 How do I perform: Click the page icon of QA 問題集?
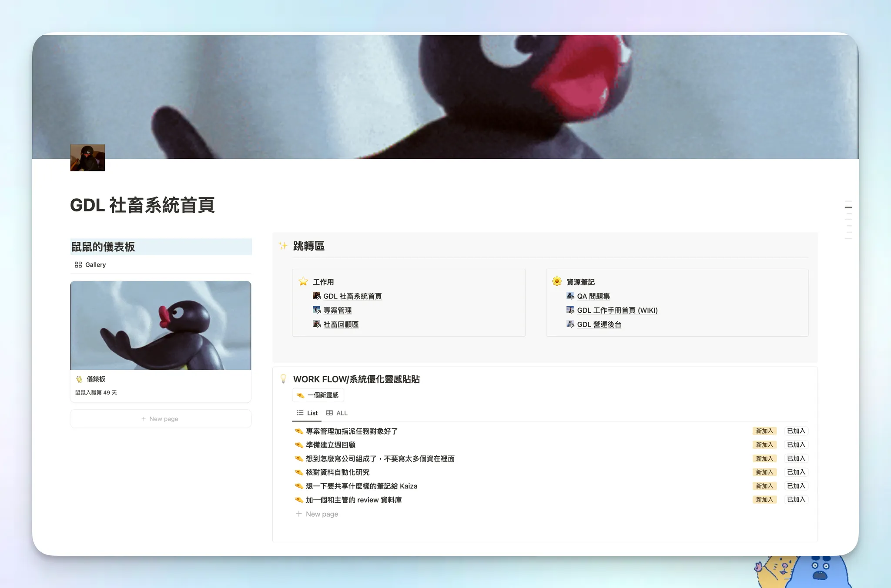[x=570, y=296]
